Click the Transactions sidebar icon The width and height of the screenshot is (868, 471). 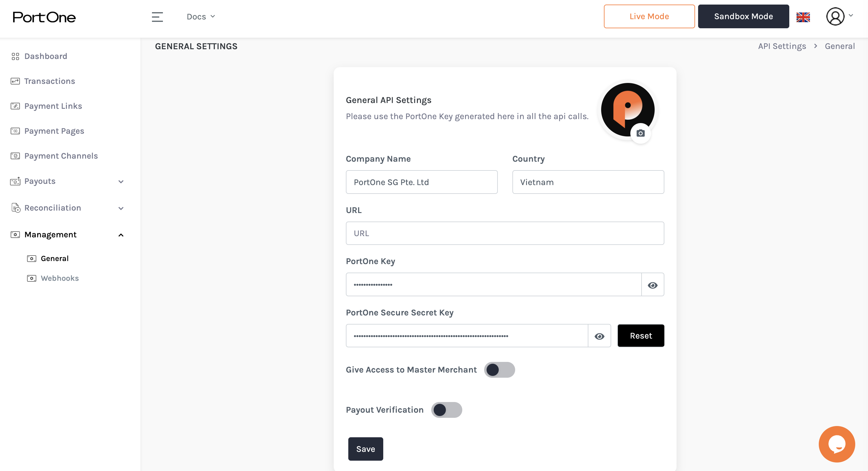point(15,81)
